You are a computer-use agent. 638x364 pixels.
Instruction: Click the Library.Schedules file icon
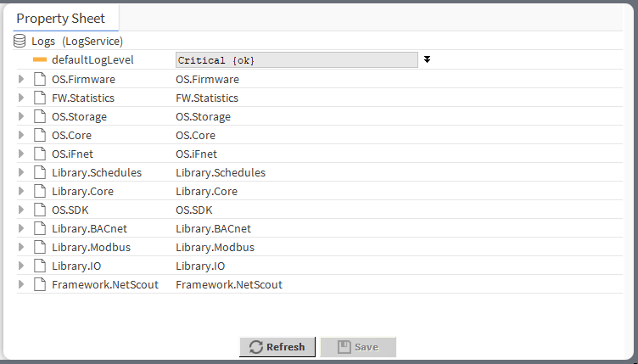click(x=39, y=172)
